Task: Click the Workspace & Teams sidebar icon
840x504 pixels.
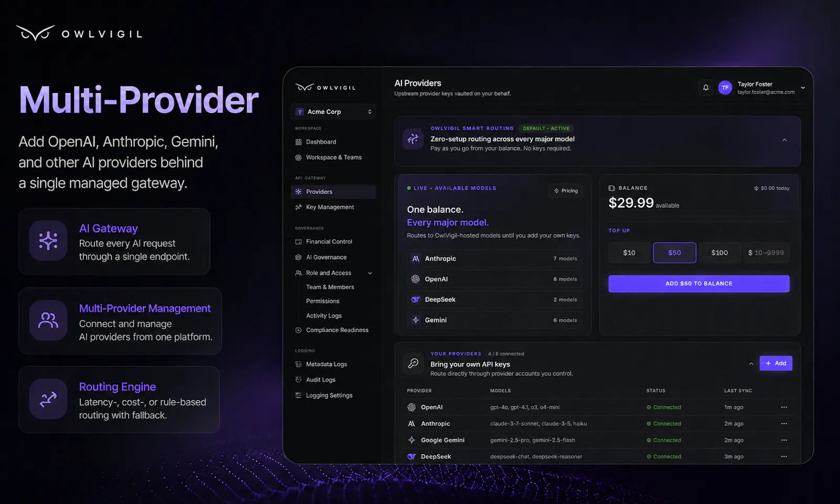Action: (x=299, y=157)
